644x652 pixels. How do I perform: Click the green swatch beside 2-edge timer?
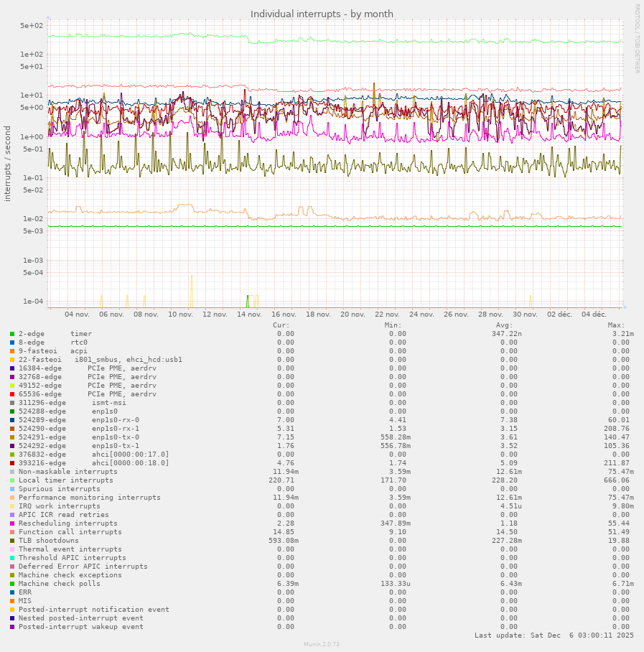tap(12, 334)
